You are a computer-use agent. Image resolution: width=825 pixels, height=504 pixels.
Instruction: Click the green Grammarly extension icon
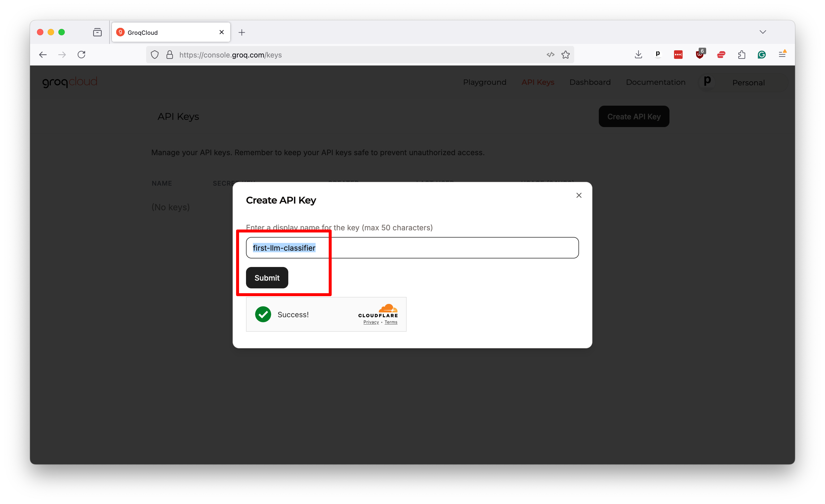(x=762, y=55)
